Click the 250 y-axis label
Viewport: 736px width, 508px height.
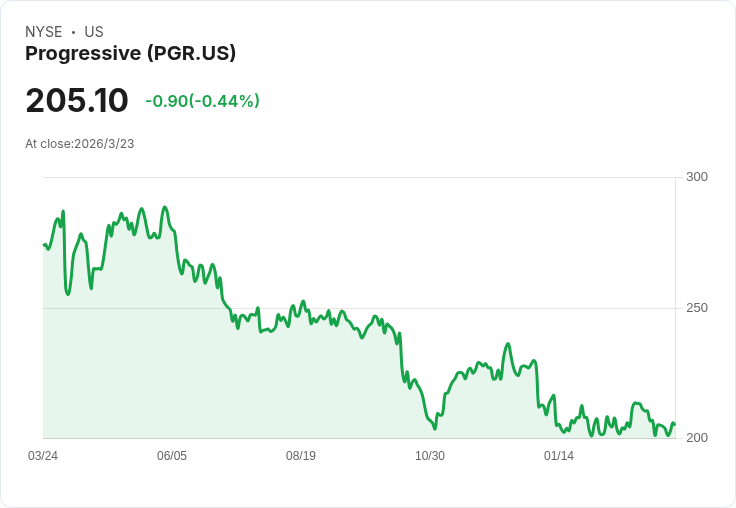[697, 307]
